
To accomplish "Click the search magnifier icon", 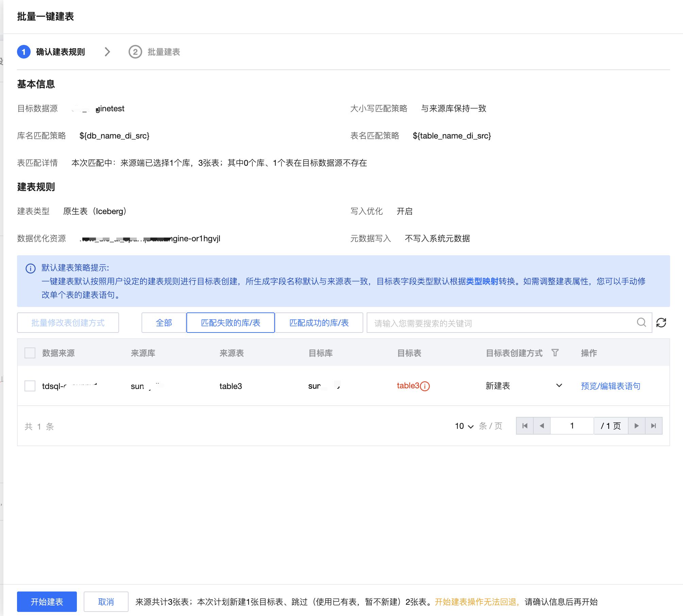I will pos(641,322).
